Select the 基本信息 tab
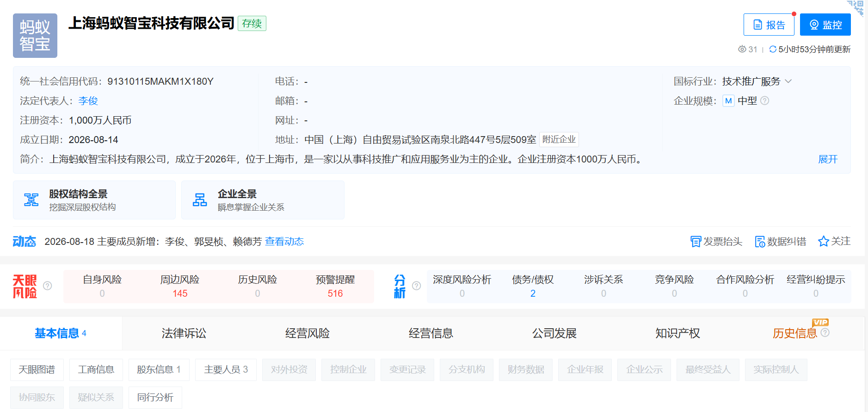The image size is (868, 412). 61,333
